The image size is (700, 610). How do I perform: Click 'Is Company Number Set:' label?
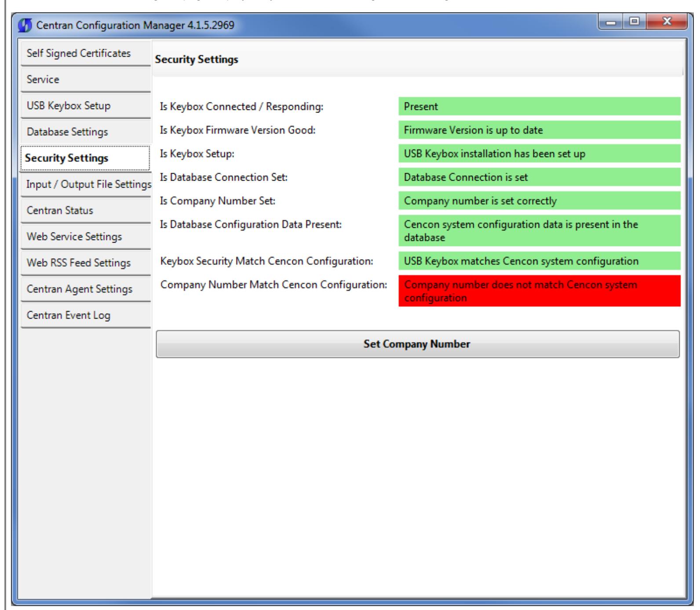(x=218, y=201)
